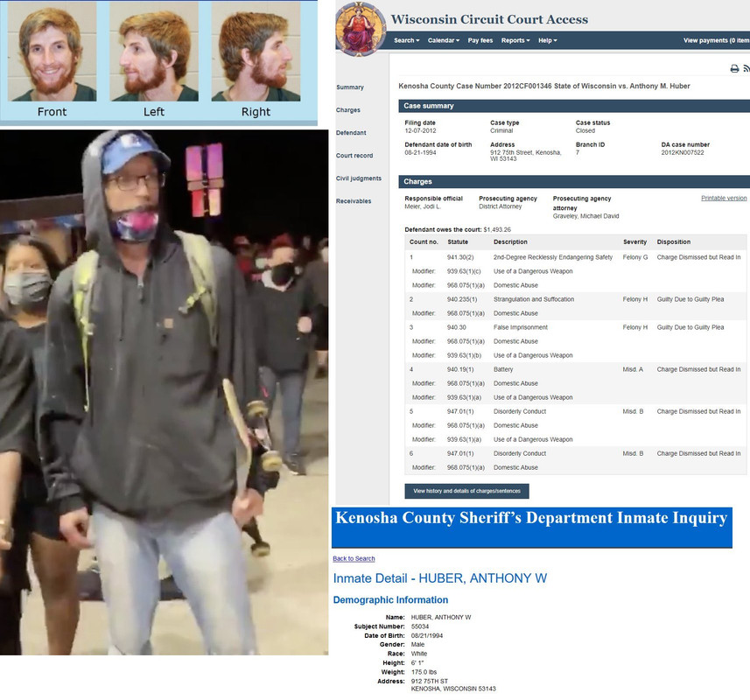Click Inmate Detail - HUBER, ANTHONY W heading

click(439, 578)
